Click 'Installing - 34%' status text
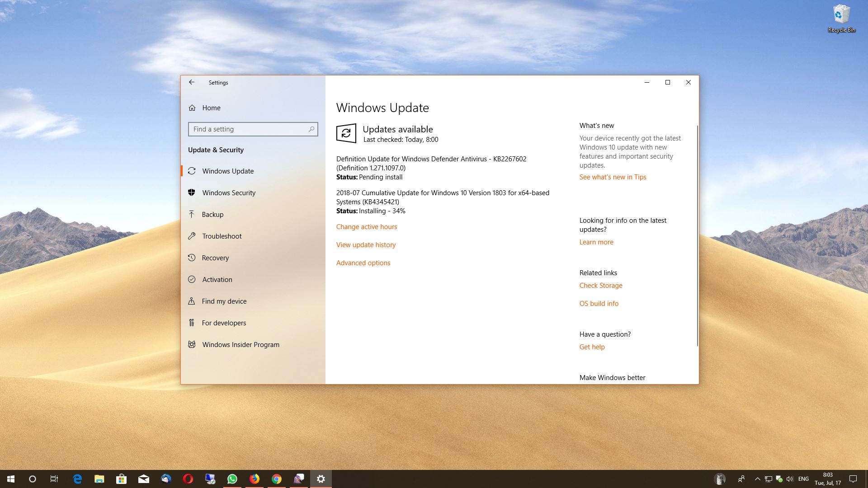The height and width of the screenshot is (488, 868). click(x=382, y=211)
